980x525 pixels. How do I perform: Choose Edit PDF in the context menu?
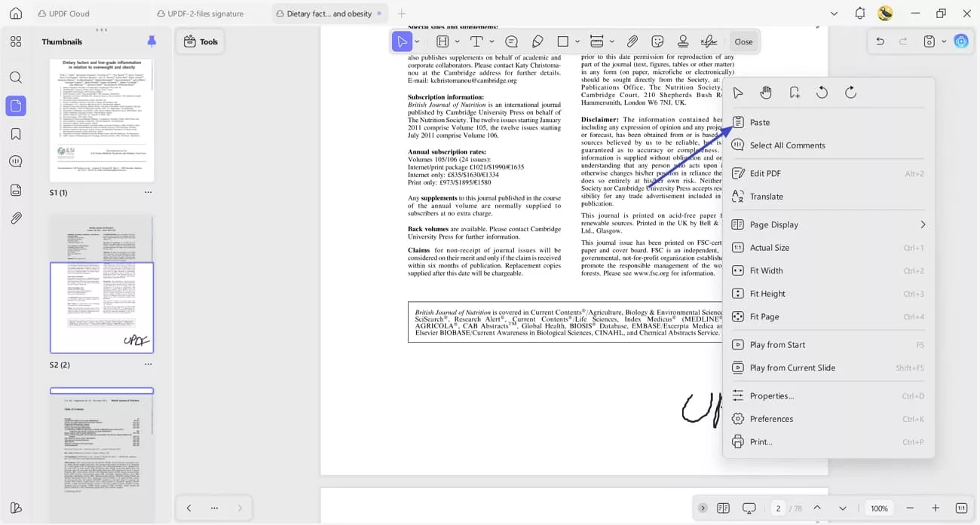pyautogui.click(x=828, y=173)
